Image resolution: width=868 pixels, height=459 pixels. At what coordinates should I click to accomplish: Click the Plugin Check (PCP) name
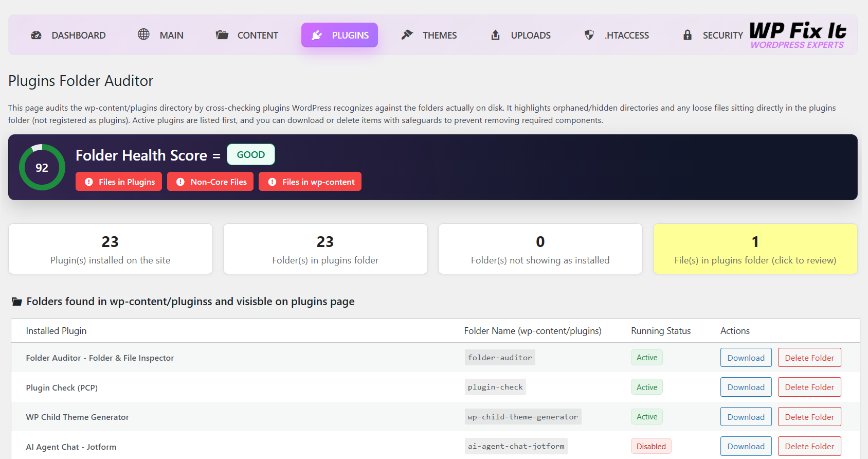pyautogui.click(x=62, y=387)
